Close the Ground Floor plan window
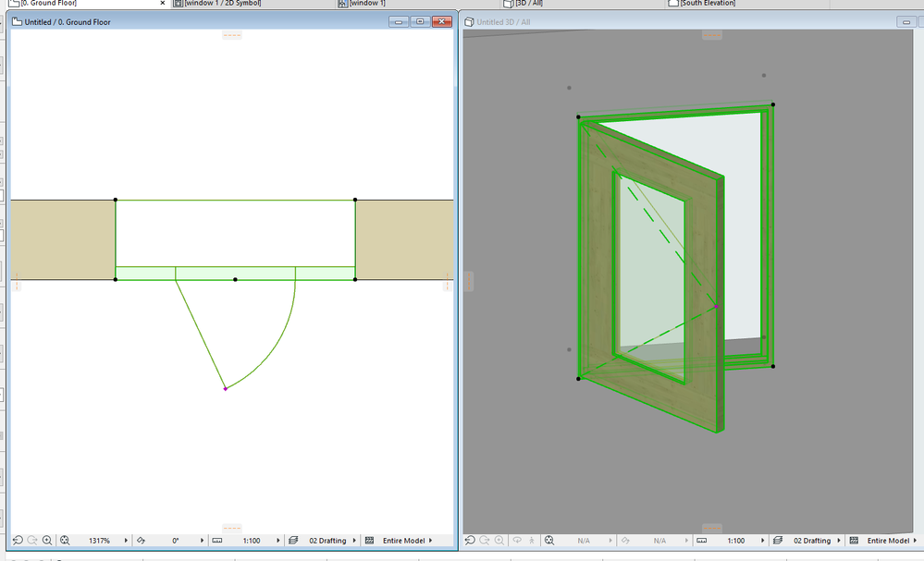Image resolution: width=924 pixels, height=561 pixels. tap(442, 22)
